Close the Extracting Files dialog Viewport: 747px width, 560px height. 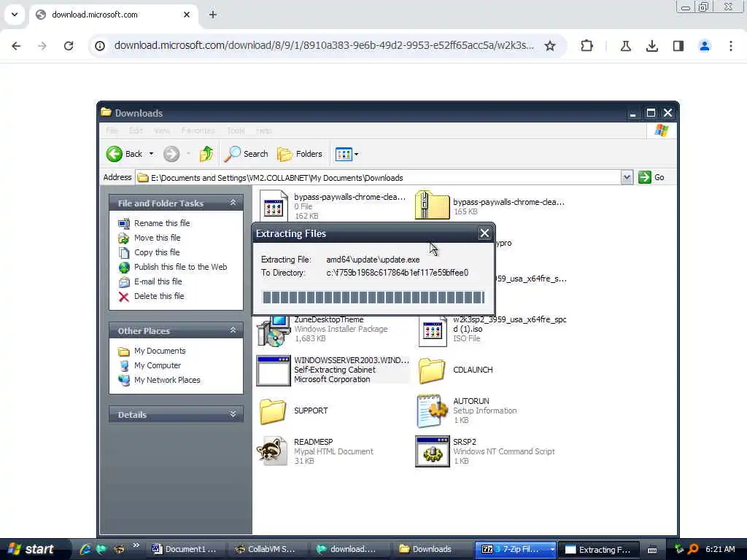(484, 233)
